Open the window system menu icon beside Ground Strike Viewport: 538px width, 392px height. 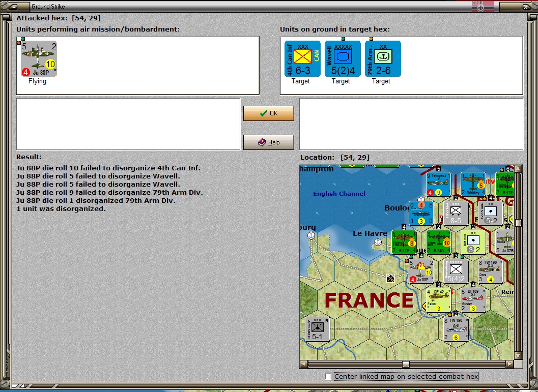pos(14,7)
